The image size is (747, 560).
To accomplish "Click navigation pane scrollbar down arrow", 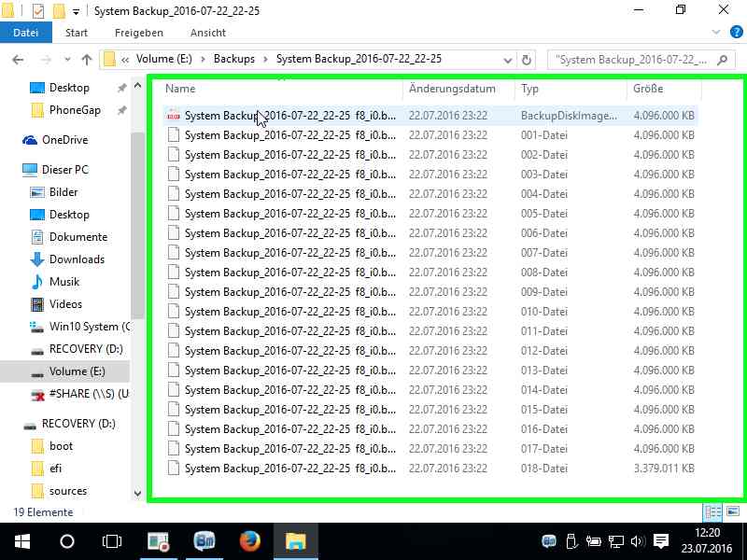I will click(x=137, y=494).
